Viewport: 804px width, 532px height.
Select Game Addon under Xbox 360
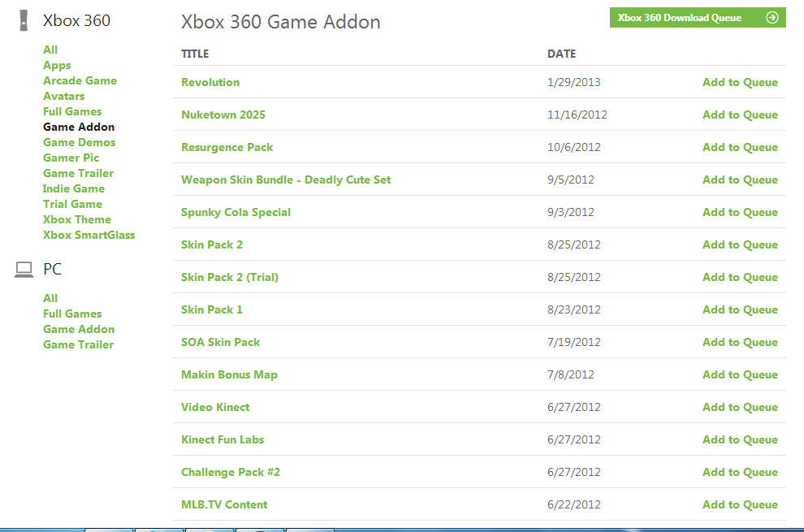[x=79, y=127]
